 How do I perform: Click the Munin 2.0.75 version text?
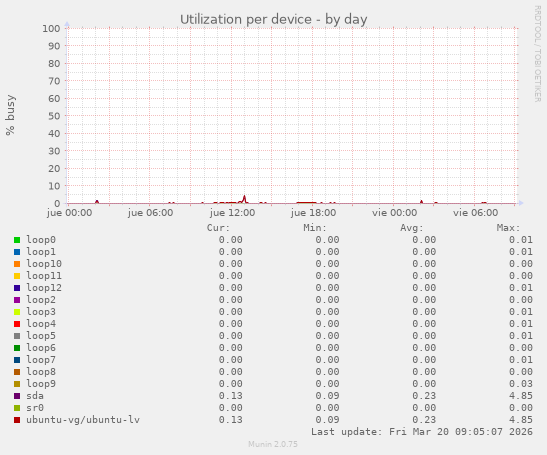pos(273,444)
